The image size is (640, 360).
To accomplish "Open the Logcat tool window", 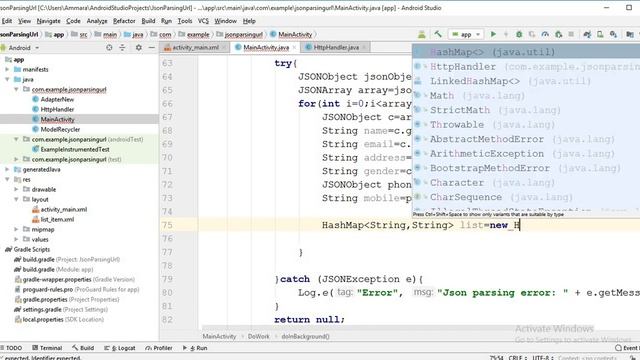I will (120, 348).
